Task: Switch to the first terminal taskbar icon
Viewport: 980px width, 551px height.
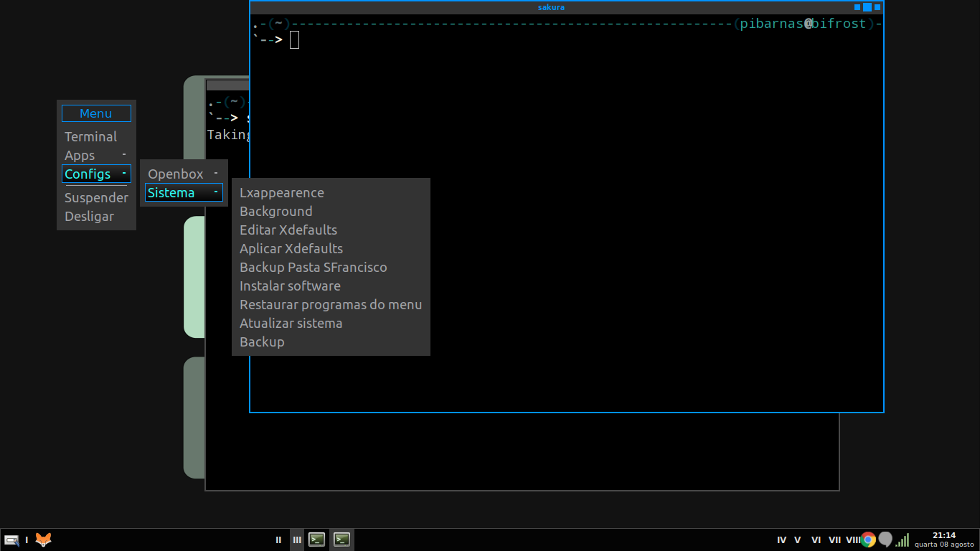Action: (x=317, y=540)
